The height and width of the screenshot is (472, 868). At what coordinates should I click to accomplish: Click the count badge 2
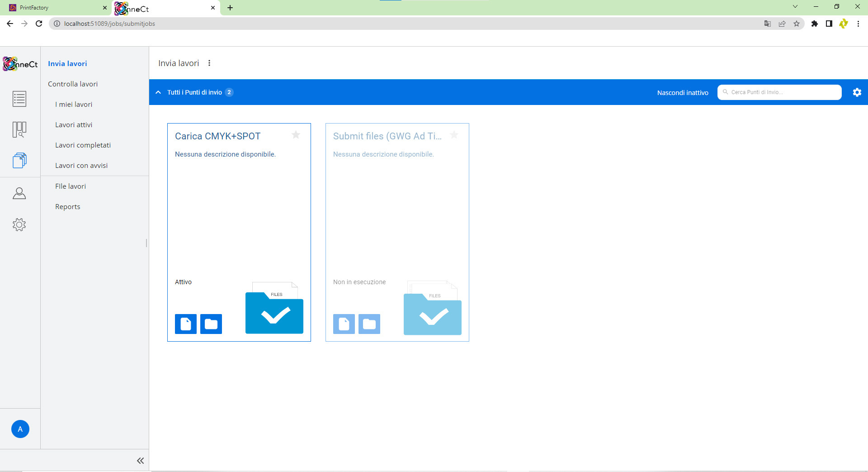[229, 92]
